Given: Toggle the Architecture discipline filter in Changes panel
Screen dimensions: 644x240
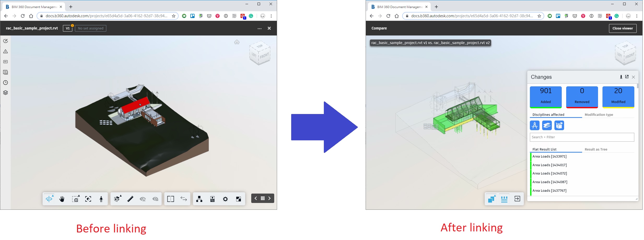Looking at the screenshot, I should (x=535, y=125).
